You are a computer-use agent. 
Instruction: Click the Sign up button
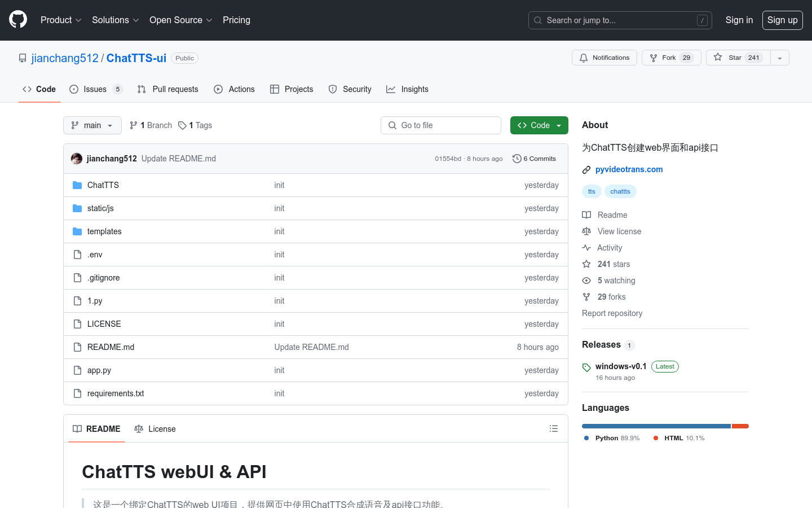[783, 20]
